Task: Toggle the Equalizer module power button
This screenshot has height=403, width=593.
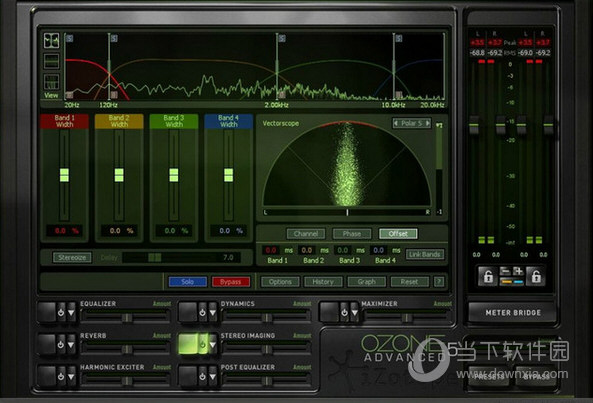Action: 61,313
